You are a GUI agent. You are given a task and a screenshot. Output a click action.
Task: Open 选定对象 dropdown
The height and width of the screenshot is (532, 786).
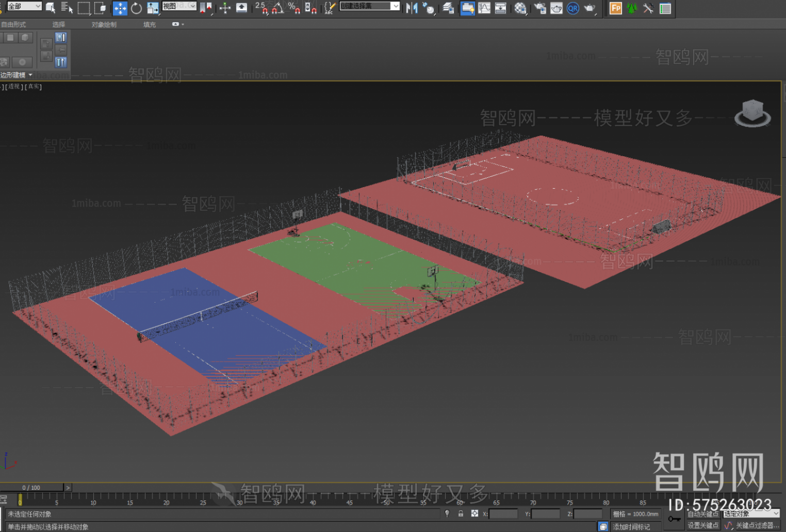tap(751, 513)
